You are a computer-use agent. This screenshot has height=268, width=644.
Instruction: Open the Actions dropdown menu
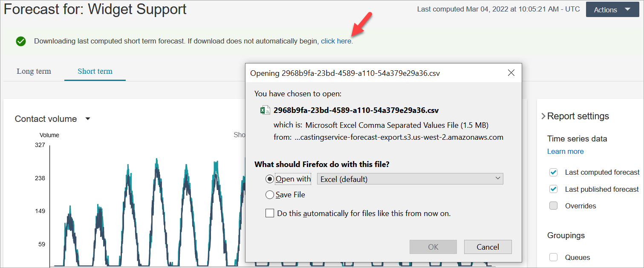coord(612,9)
